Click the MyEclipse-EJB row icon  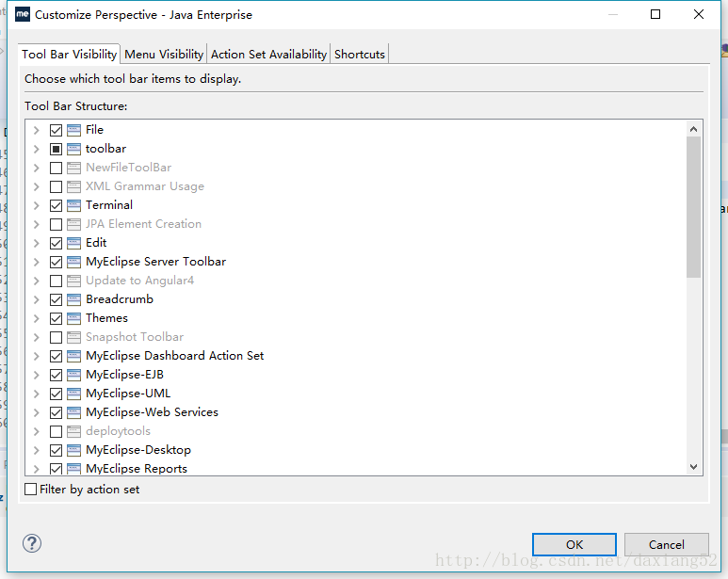point(73,375)
